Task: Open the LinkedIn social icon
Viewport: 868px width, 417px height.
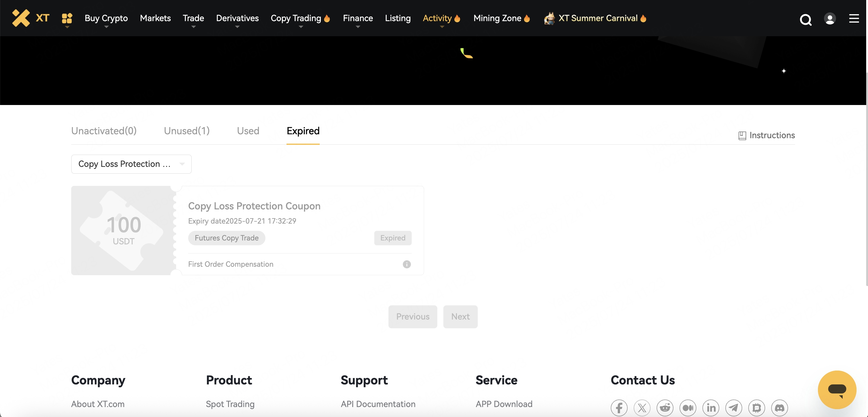Action: [711, 408]
